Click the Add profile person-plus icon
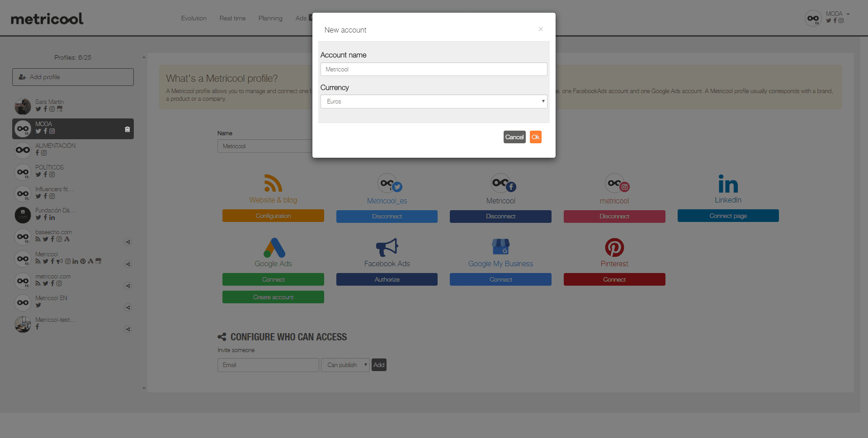The image size is (868, 438). click(x=22, y=77)
